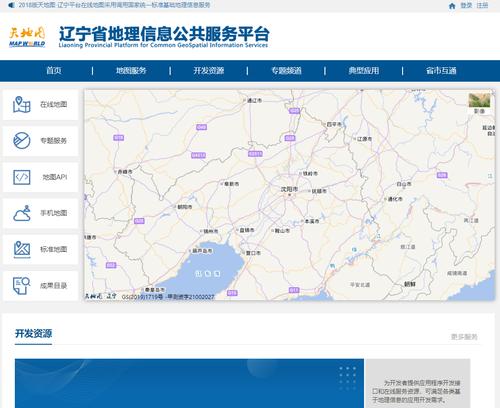500x408 pixels.
Task: Click the 注册 register link
Action: click(x=482, y=5)
